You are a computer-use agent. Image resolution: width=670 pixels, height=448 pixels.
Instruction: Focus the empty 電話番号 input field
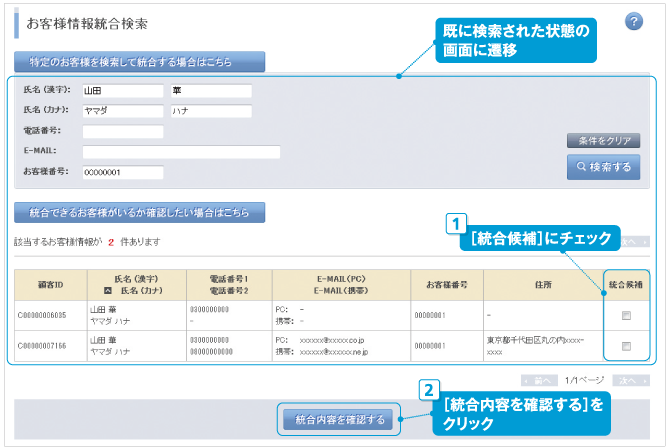tap(123, 132)
